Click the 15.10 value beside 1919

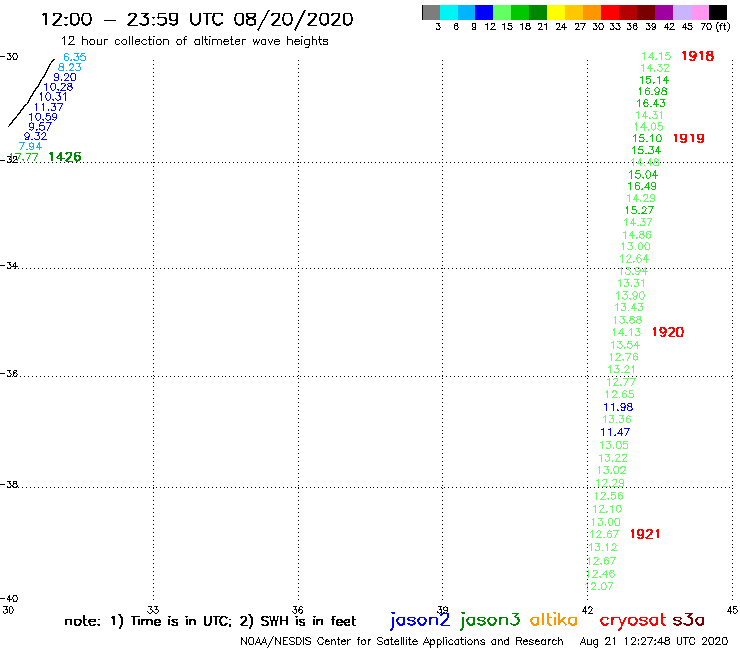pos(647,138)
